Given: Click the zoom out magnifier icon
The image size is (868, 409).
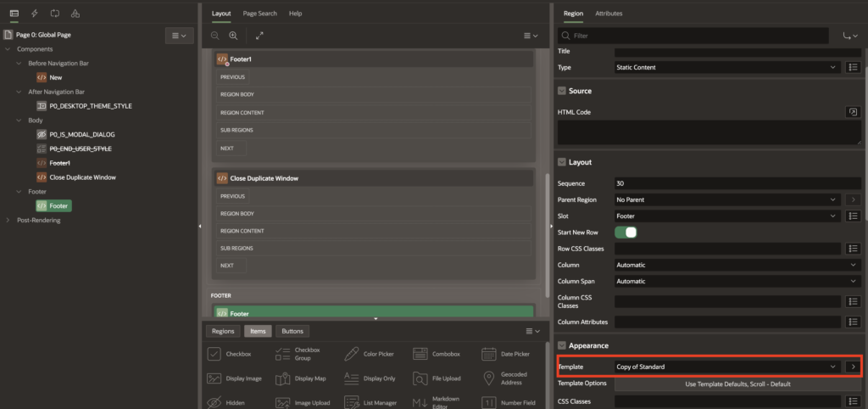Looking at the screenshot, I should [214, 36].
